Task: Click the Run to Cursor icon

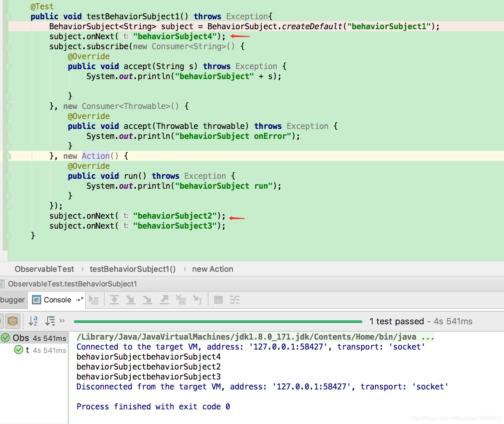Action: [198, 299]
